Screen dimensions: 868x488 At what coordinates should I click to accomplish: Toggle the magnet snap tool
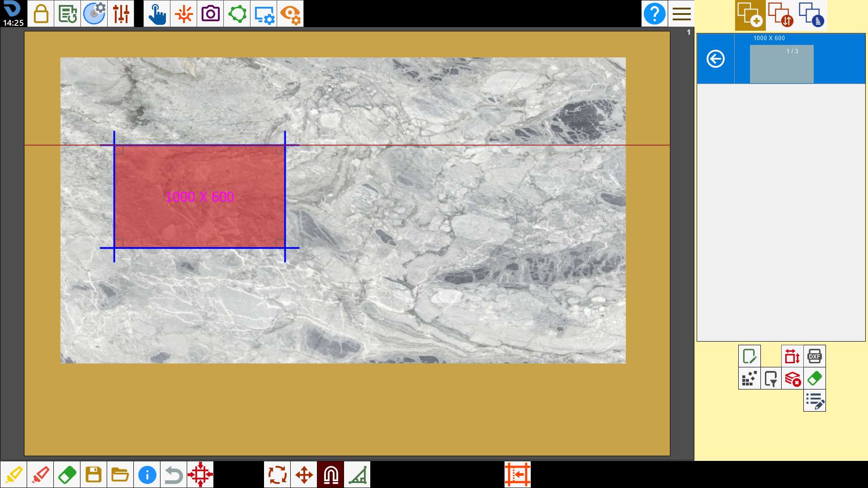[330, 474]
